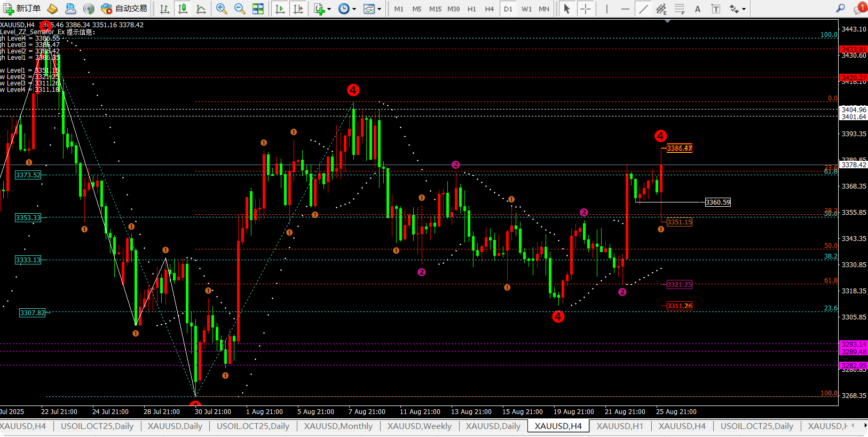Choose the text label tool

pos(697,9)
